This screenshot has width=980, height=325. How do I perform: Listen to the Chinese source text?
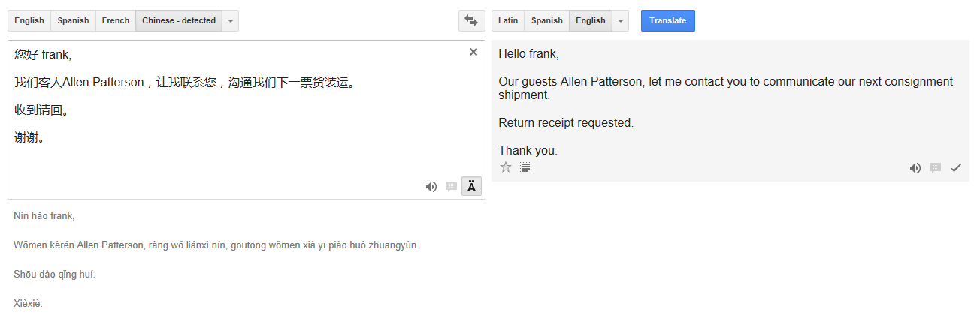(431, 187)
